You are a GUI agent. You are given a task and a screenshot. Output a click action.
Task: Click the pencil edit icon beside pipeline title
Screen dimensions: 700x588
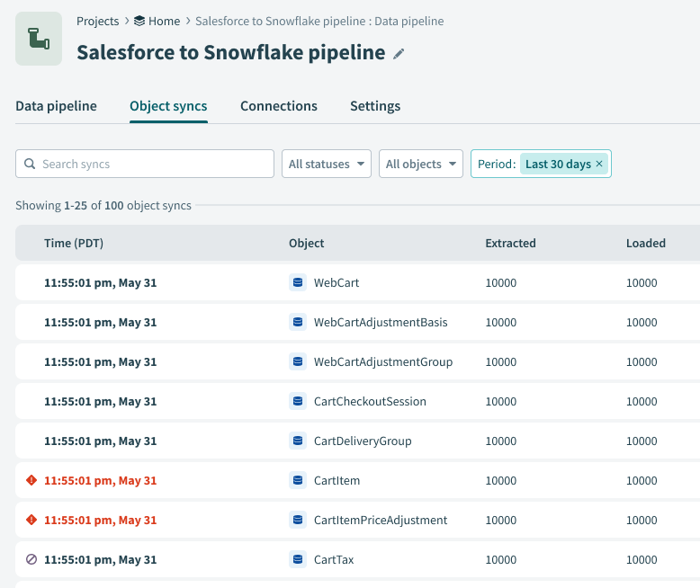(399, 54)
